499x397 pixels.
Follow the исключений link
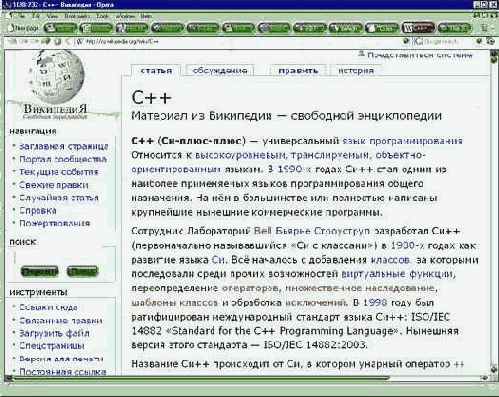[315, 303]
